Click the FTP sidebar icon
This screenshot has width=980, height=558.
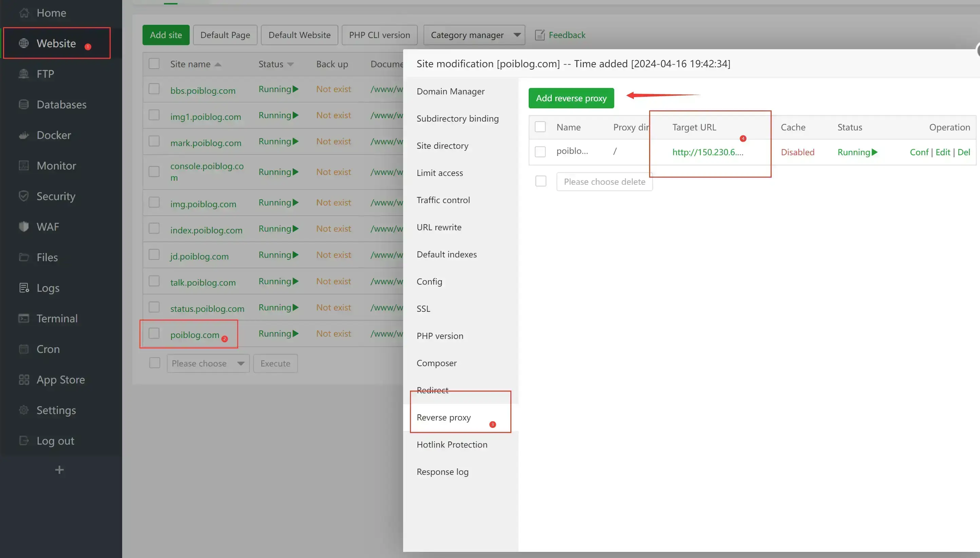24,74
